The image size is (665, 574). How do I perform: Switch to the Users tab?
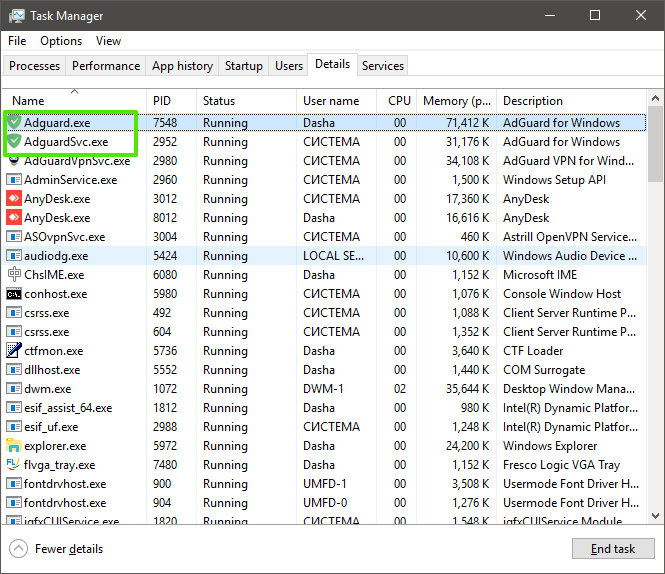click(x=289, y=66)
